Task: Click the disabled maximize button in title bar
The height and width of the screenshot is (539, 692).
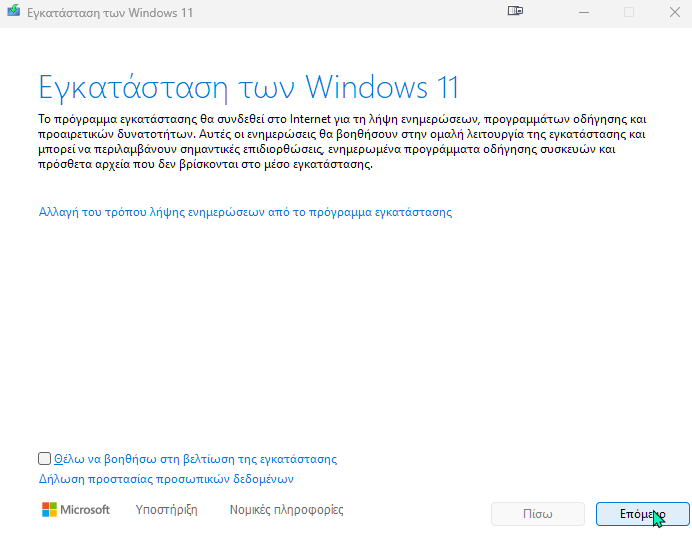Action: [629, 12]
